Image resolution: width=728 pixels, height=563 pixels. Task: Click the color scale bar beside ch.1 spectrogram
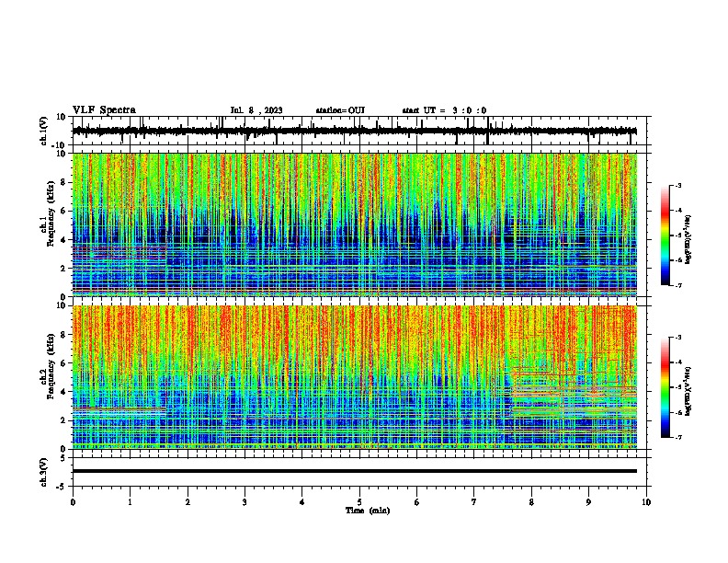(x=665, y=236)
